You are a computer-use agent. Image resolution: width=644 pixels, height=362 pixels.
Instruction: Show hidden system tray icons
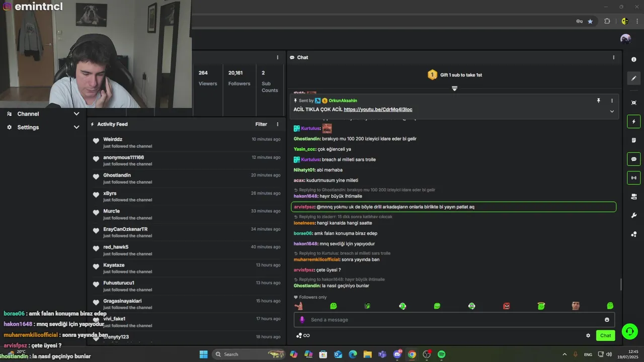pyautogui.click(x=565, y=354)
